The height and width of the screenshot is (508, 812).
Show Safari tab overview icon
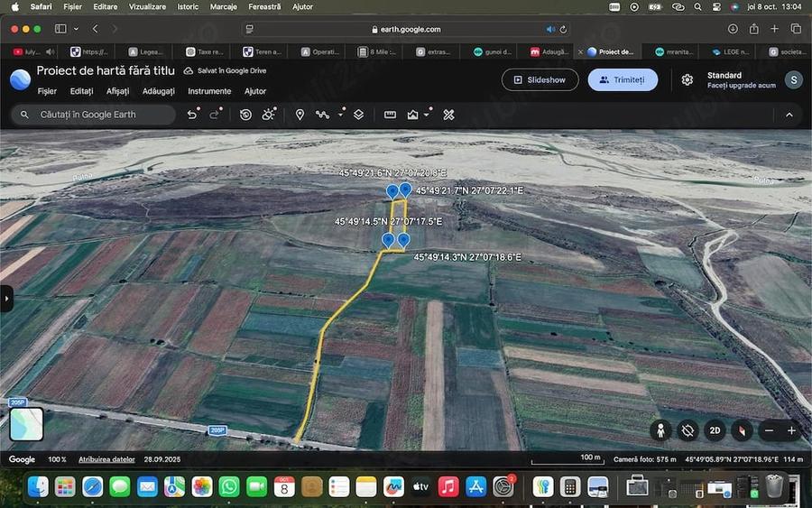tap(796, 29)
